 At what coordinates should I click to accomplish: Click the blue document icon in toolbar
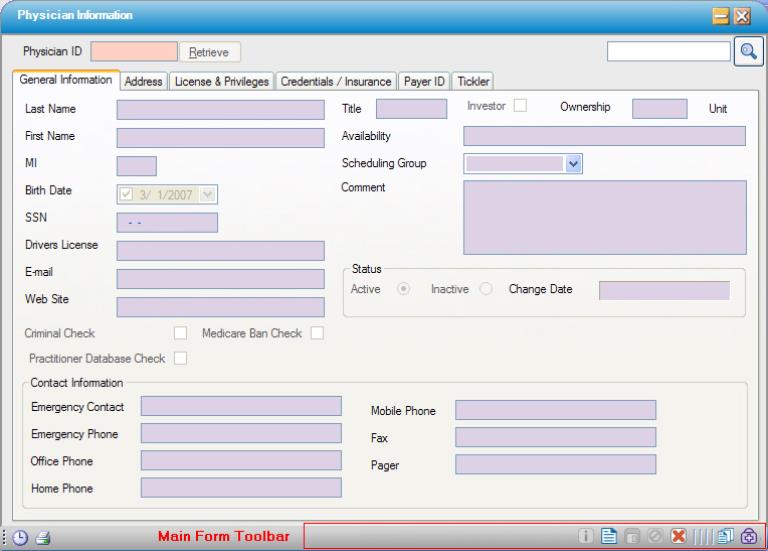point(609,537)
